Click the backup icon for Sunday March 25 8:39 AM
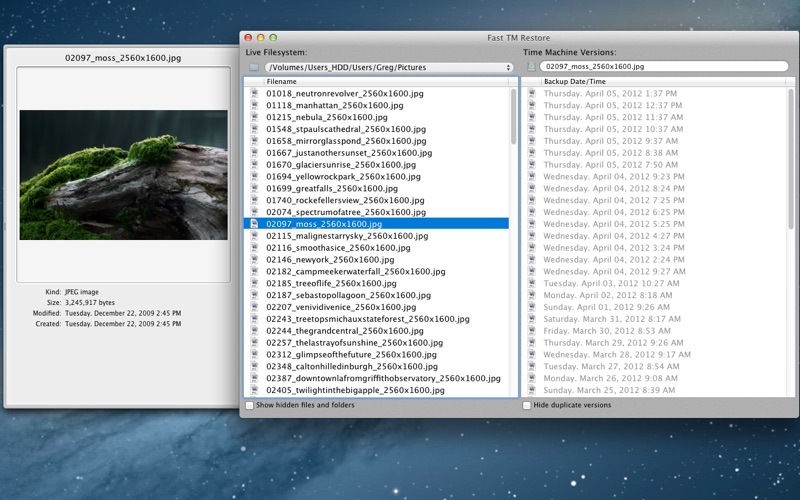The width and height of the screenshot is (800, 500). coord(532,390)
